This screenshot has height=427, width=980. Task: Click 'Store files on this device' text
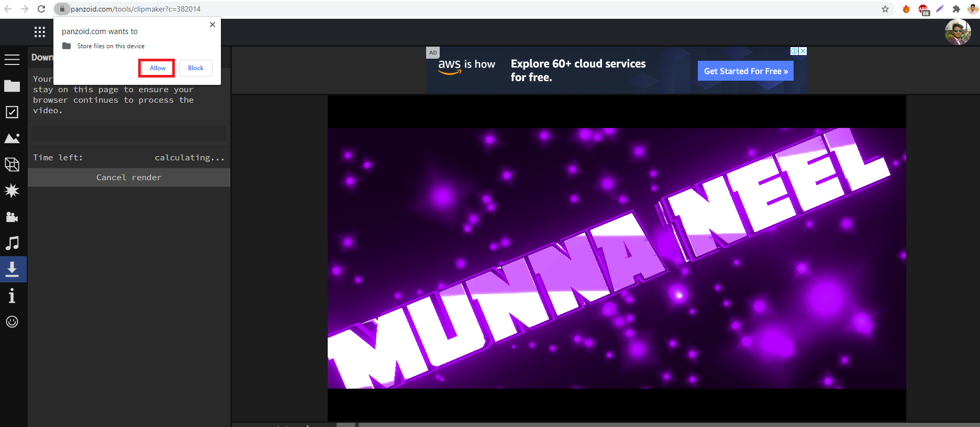(111, 46)
